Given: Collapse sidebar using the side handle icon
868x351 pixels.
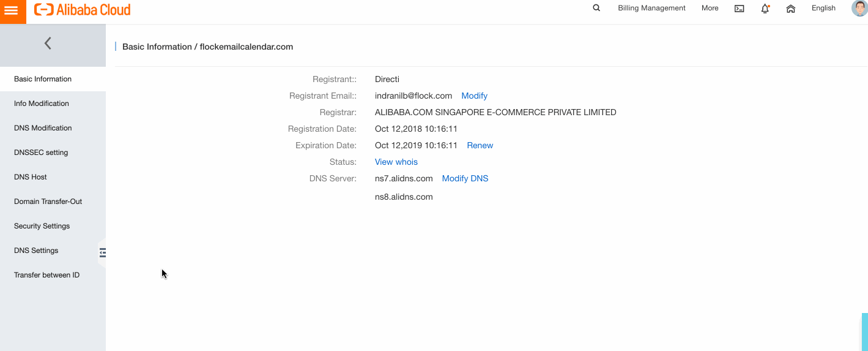Looking at the screenshot, I should tap(103, 252).
